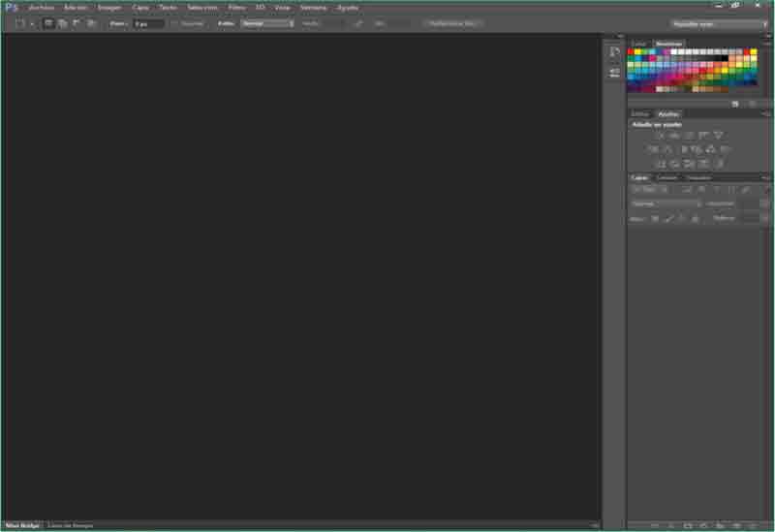The image size is (775, 532).
Task: Create a new swatch in Muestras panel
Action: pos(735,103)
